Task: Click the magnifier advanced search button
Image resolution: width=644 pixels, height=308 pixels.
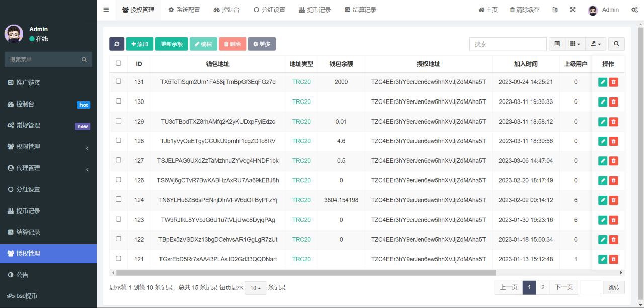Action: pos(616,44)
